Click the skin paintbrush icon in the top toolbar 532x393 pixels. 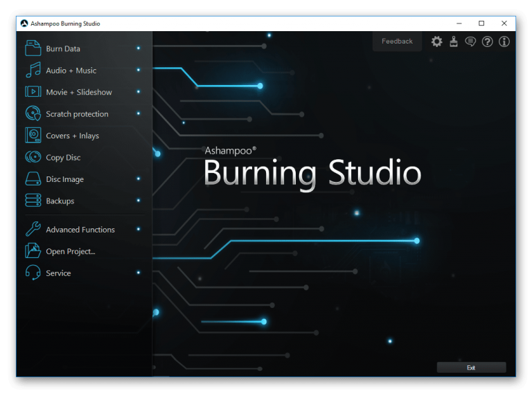454,42
